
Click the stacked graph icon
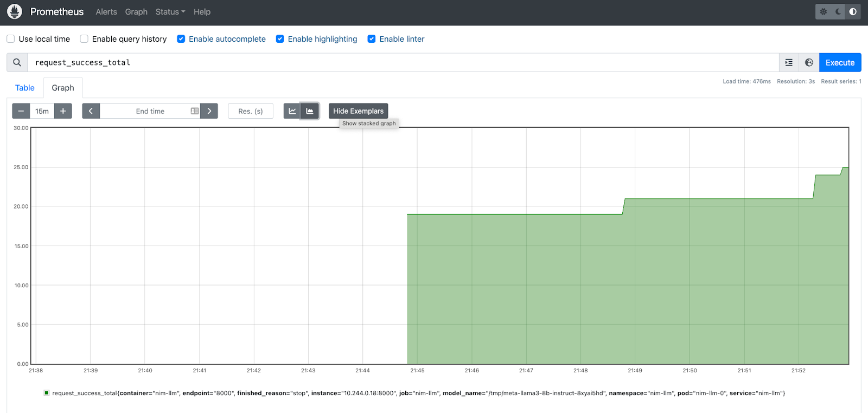[310, 111]
